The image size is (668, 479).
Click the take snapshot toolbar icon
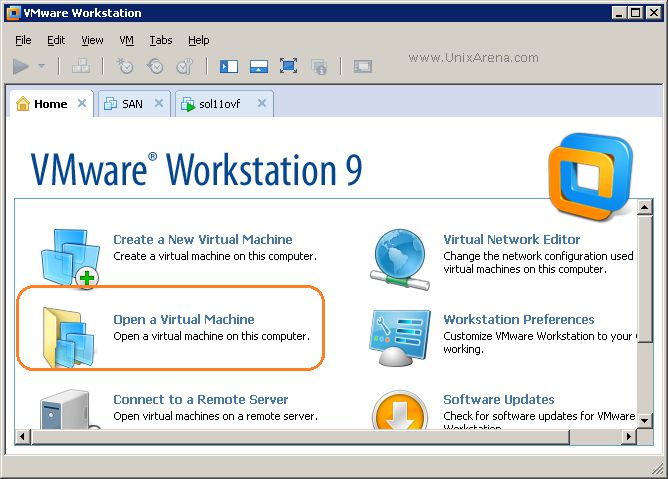coord(125,67)
